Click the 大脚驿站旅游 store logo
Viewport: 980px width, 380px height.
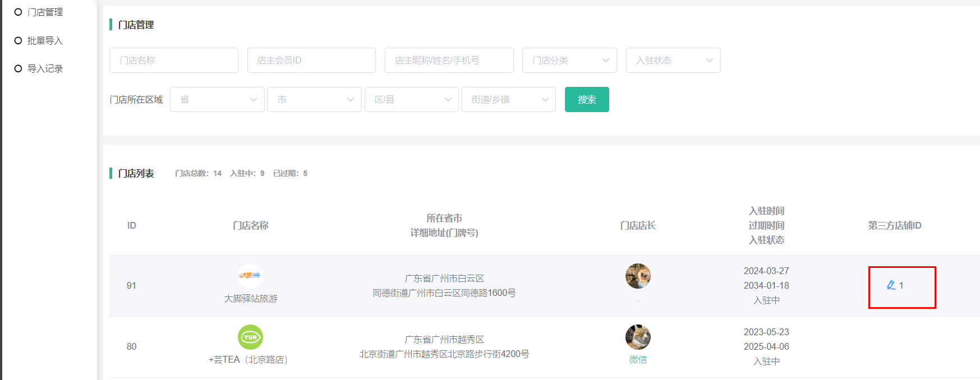[x=250, y=276]
